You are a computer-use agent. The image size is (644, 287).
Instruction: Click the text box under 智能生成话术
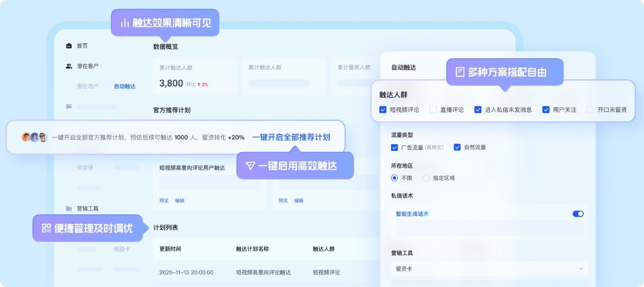click(489, 228)
